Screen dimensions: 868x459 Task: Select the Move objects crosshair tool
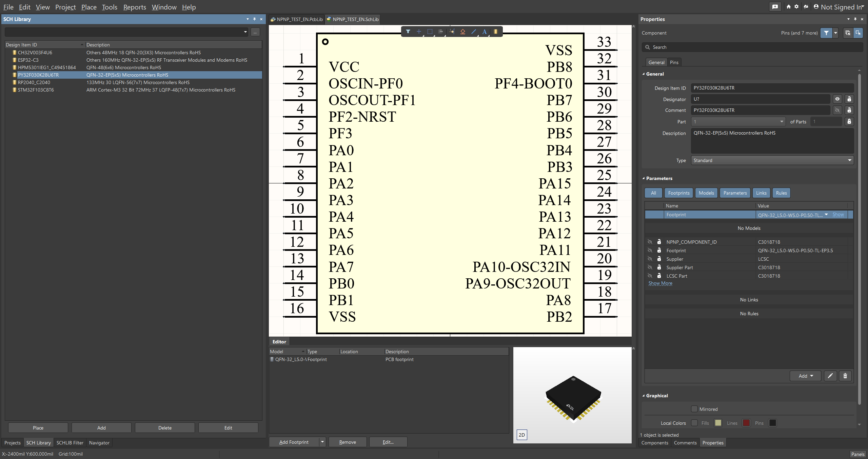pos(419,32)
